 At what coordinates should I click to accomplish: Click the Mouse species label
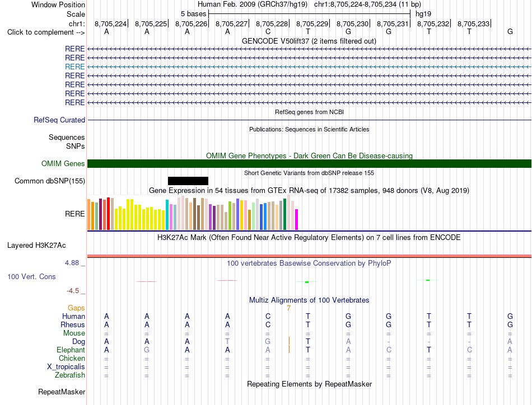(x=74, y=333)
